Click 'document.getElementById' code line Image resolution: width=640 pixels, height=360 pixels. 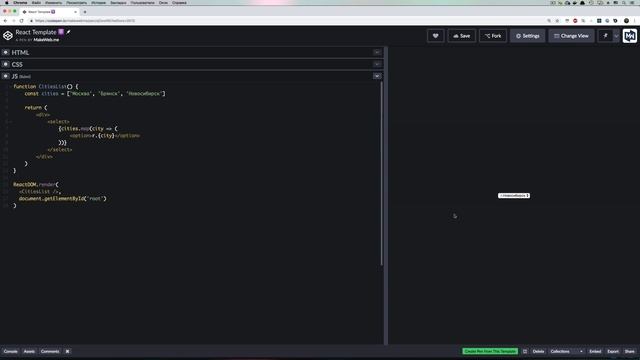click(x=62, y=198)
